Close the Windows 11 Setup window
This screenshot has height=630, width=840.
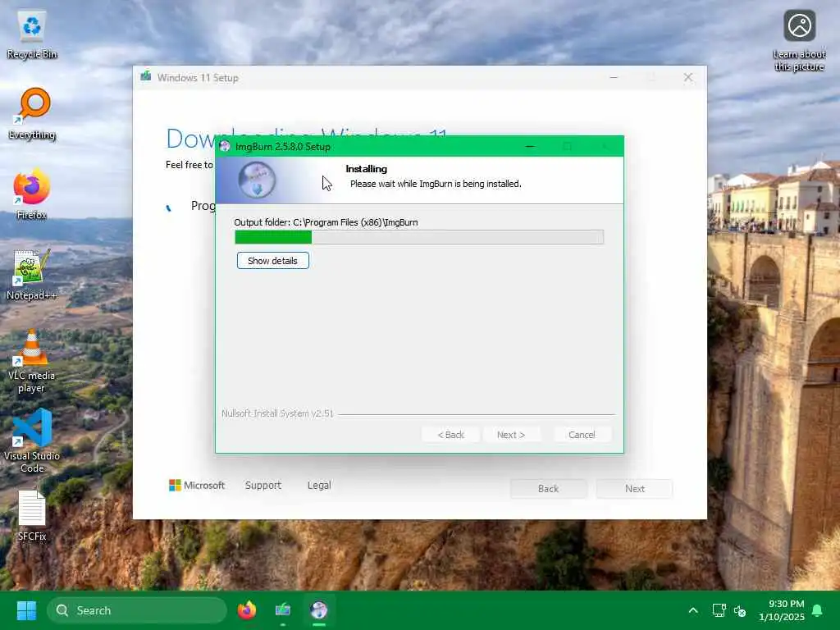[x=688, y=78]
